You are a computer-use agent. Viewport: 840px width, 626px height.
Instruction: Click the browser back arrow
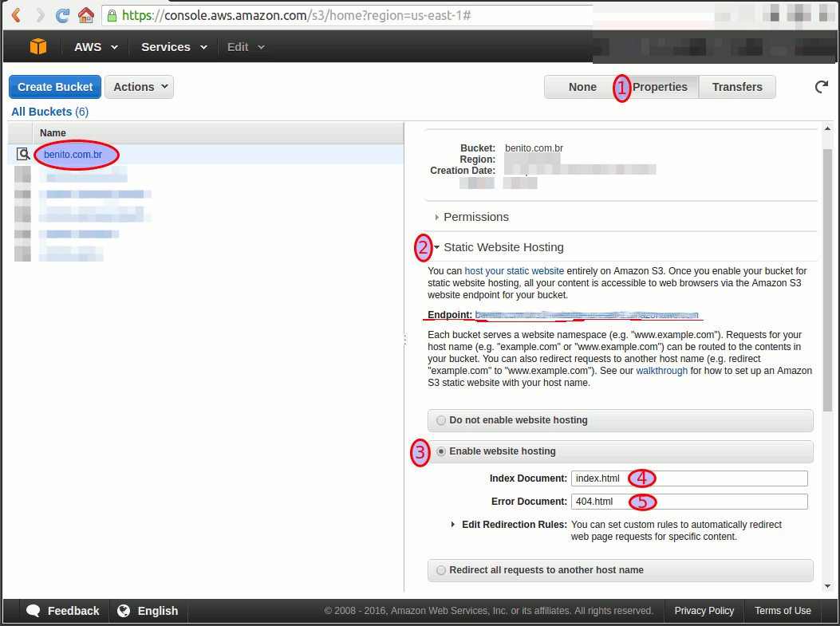coord(16,15)
